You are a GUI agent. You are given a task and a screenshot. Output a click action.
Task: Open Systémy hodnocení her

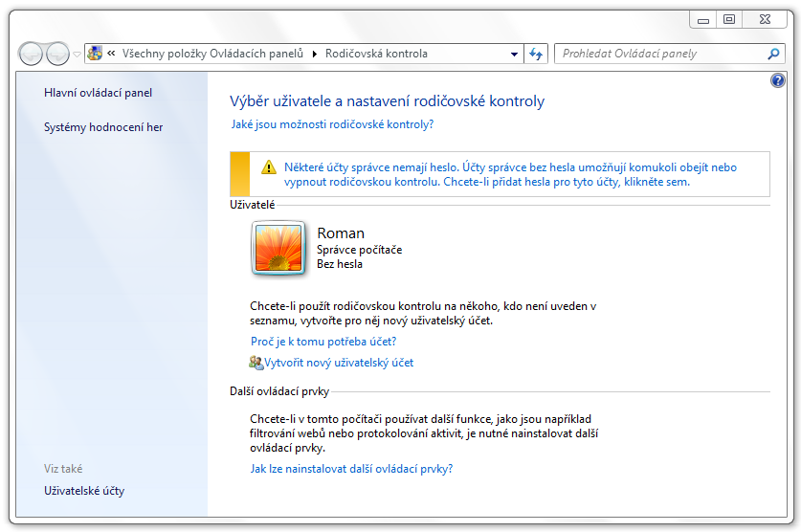click(103, 127)
